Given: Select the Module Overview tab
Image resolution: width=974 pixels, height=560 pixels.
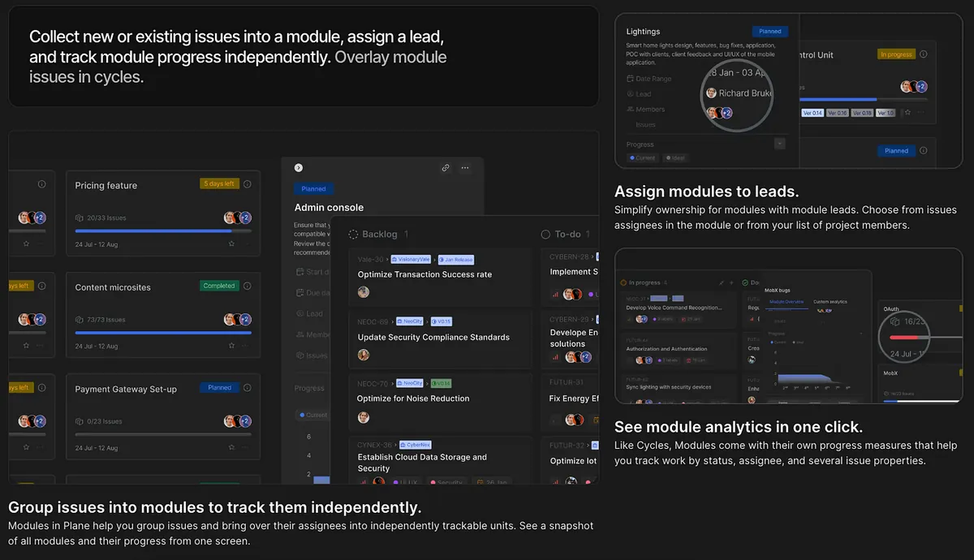Looking at the screenshot, I should point(786,302).
